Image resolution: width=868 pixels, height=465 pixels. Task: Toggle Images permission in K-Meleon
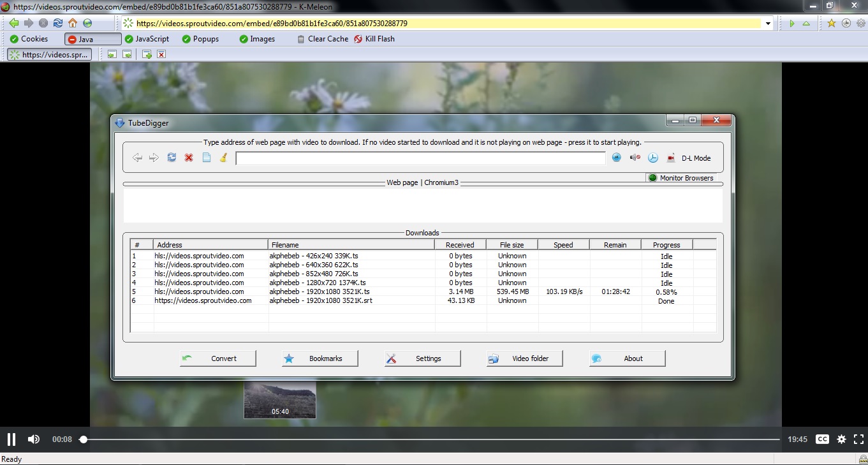click(x=257, y=39)
